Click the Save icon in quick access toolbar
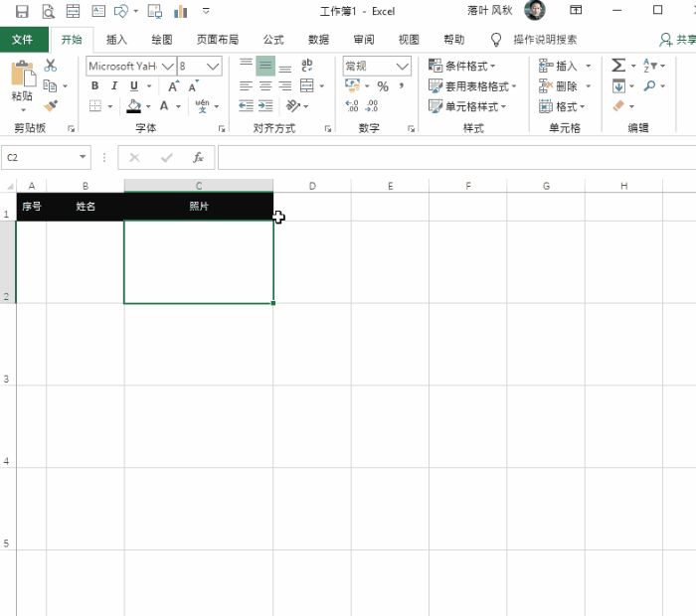The width and height of the screenshot is (696, 616). tap(22, 11)
